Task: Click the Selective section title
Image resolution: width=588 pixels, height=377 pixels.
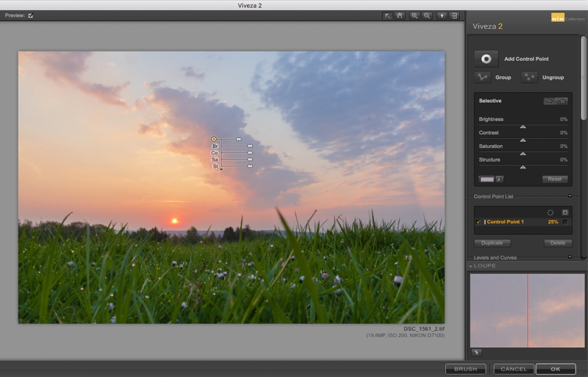Action: click(x=490, y=101)
